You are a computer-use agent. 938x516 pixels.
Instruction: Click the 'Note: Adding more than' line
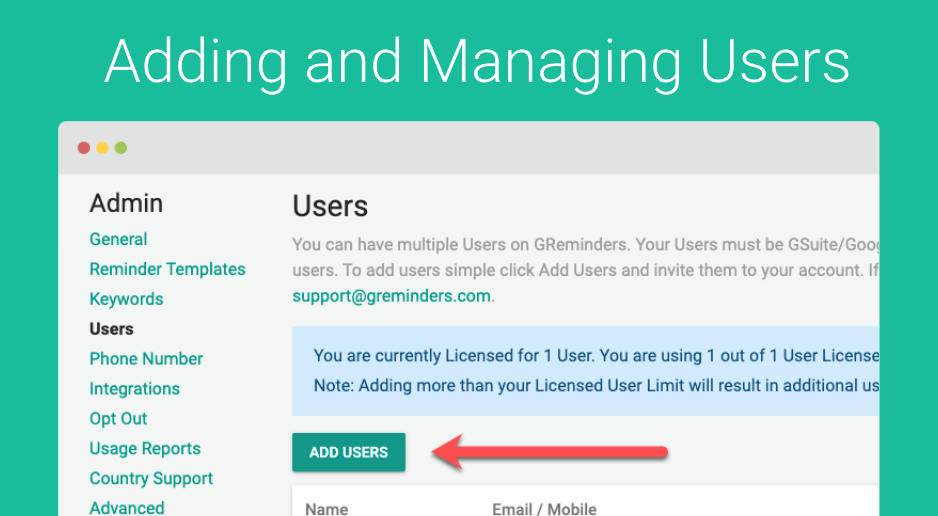pos(596,386)
